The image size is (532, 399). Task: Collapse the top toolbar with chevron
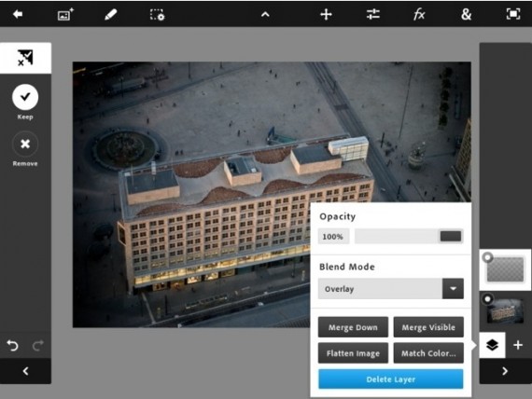[265, 15]
